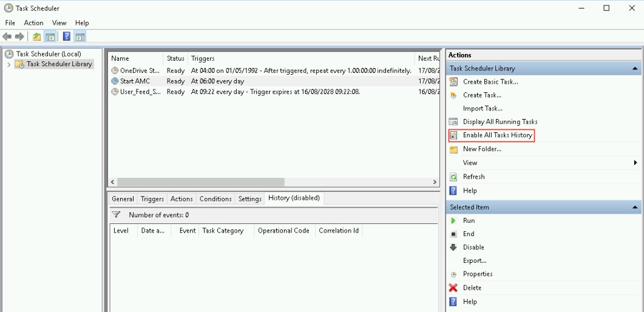Click the Display All Running Tasks icon
This screenshot has height=312, width=644.
453,122
